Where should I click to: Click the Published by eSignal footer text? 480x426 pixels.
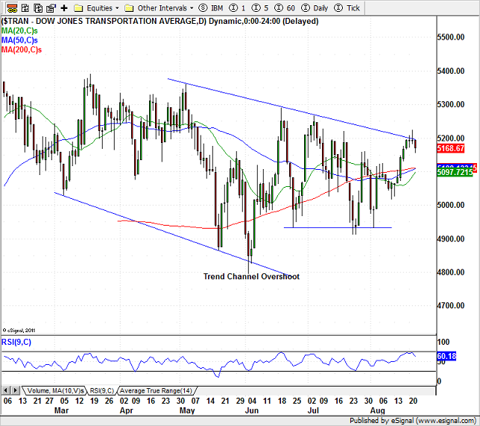click(413, 421)
